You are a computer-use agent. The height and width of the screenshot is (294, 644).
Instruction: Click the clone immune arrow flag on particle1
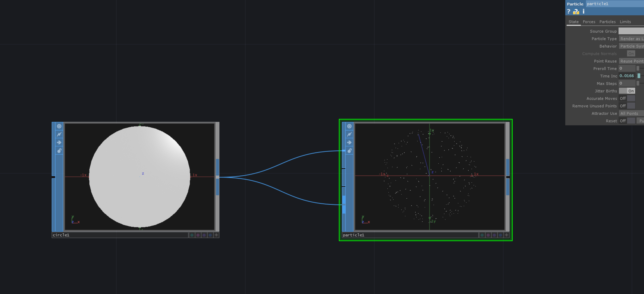349,143
